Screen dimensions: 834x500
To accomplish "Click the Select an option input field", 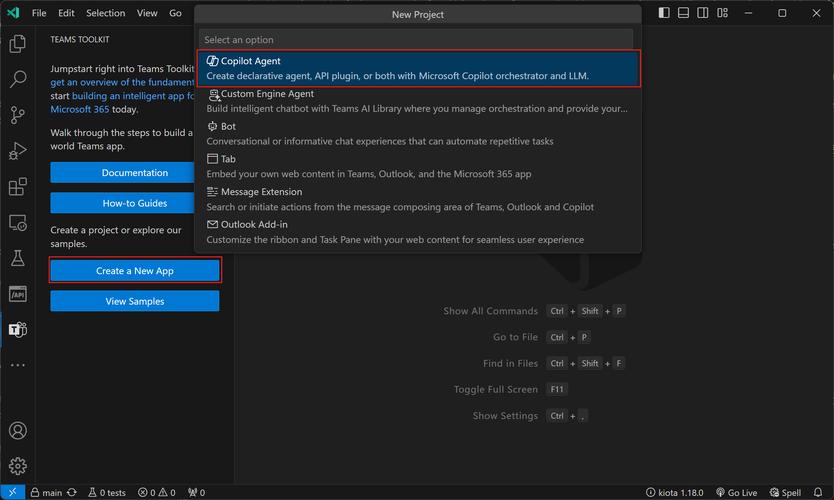I will pyautogui.click(x=418, y=40).
